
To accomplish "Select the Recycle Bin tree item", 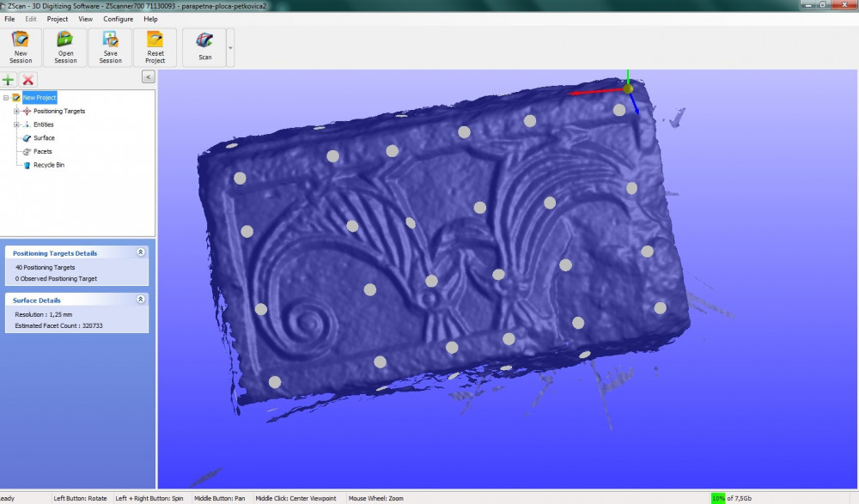I will [x=48, y=165].
